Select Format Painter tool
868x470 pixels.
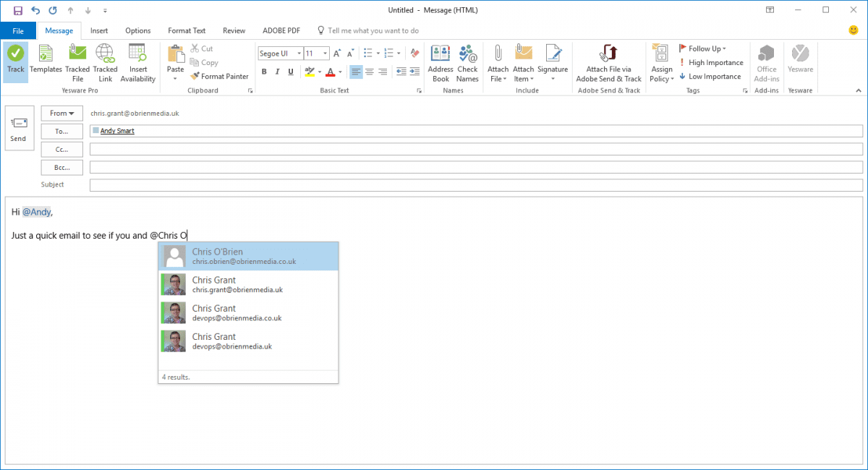tap(219, 76)
